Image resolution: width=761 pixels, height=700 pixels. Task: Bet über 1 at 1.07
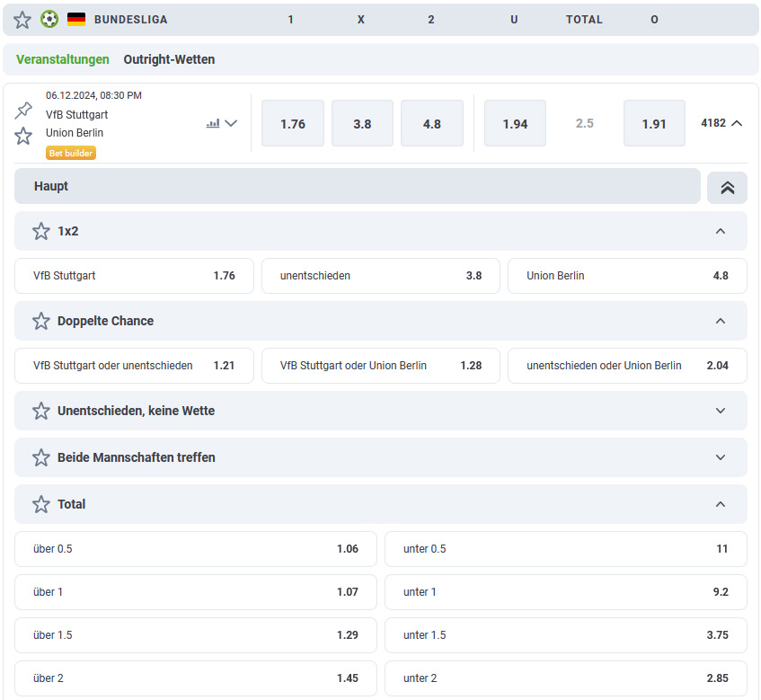[x=196, y=592]
